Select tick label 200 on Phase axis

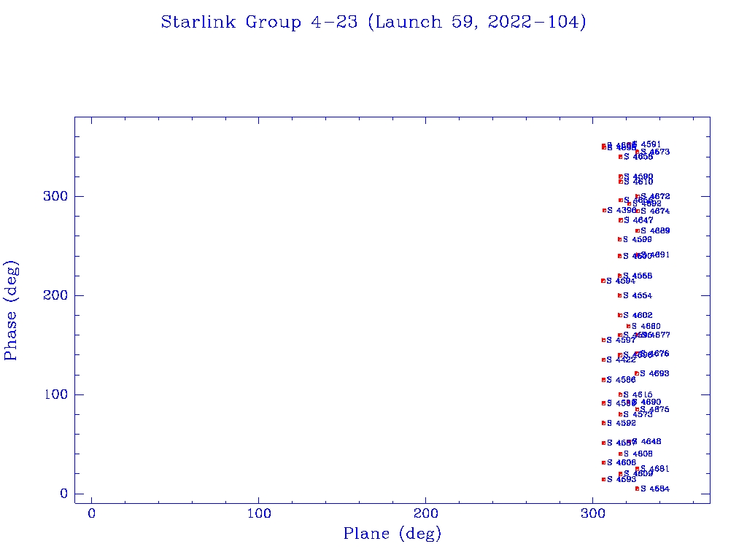click(x=55, y=295)
